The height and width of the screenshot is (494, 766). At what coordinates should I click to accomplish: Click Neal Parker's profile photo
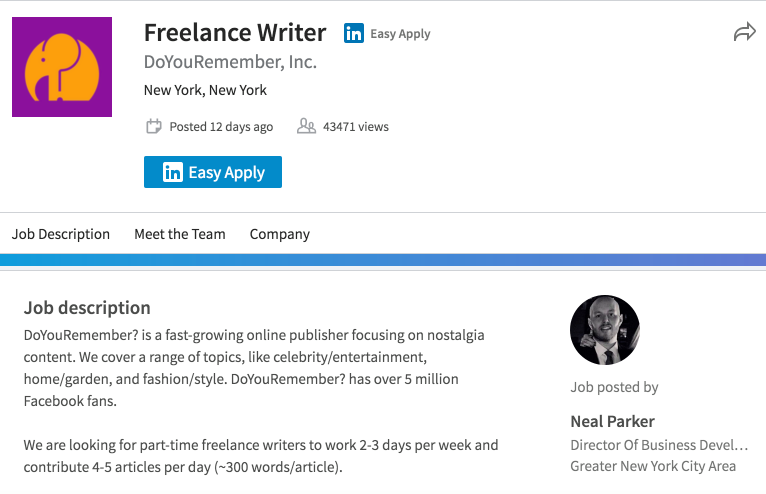point(605,330)
